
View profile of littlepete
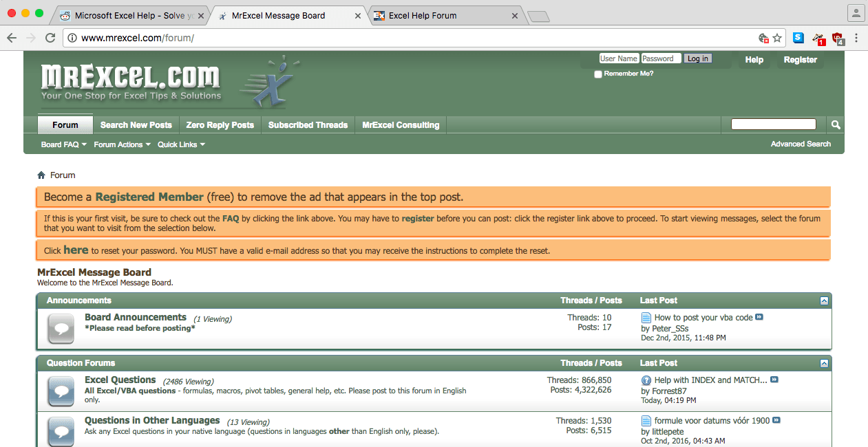click(668, 432)
